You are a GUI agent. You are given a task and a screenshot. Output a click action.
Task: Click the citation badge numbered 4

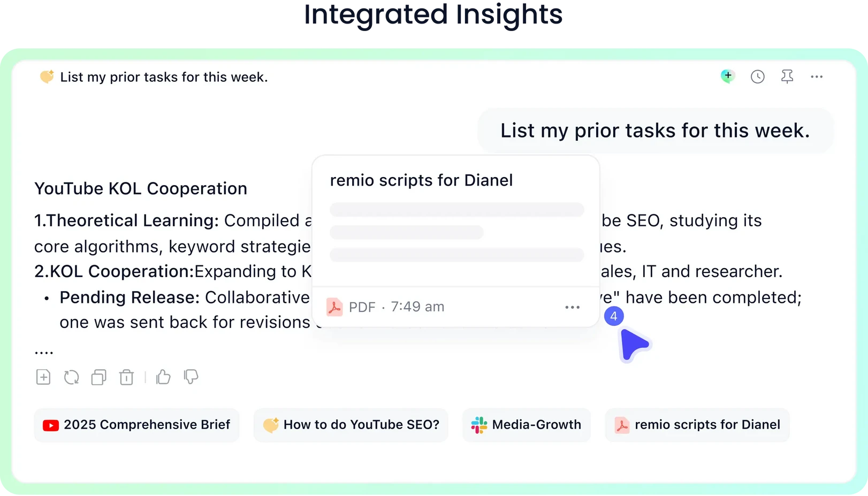point(614,316)
